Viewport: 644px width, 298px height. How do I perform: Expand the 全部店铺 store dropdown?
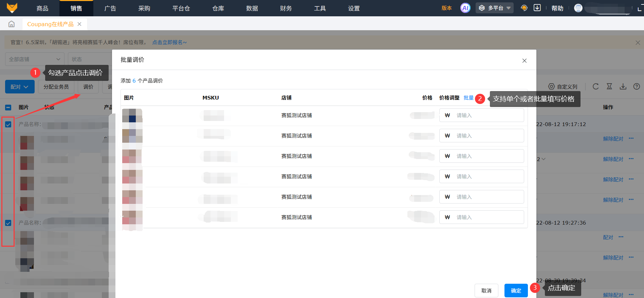(x=35, y=59)
